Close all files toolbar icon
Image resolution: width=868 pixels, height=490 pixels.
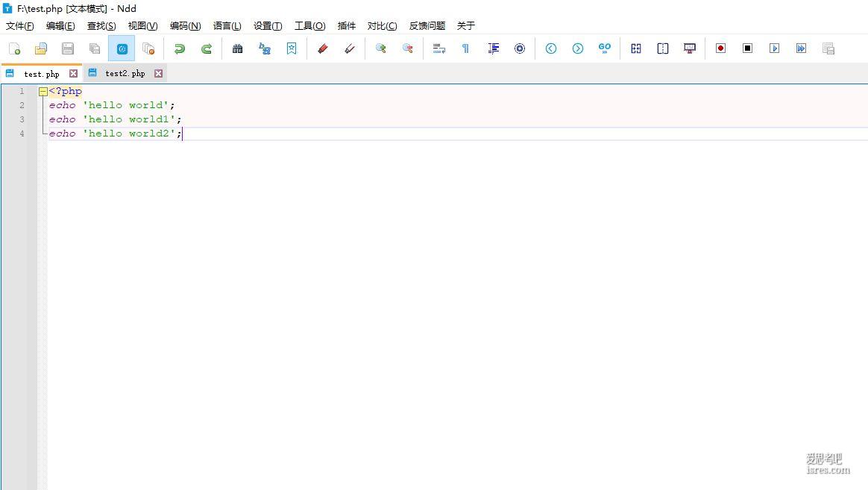point(148,48)
